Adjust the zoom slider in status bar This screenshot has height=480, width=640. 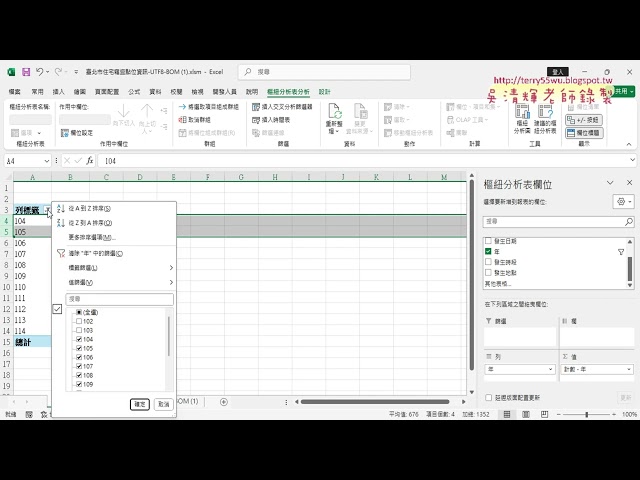tap(587, 414)
